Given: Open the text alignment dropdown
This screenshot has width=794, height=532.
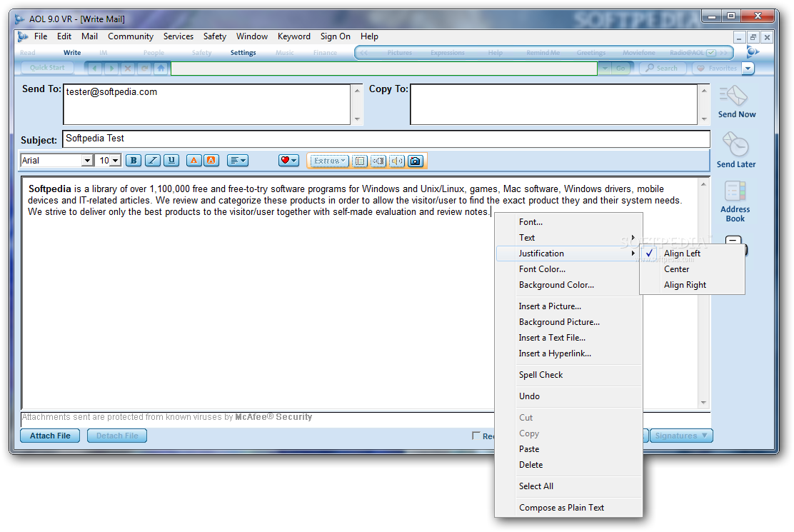Looking at the screenshot, I should coord(238,161).
